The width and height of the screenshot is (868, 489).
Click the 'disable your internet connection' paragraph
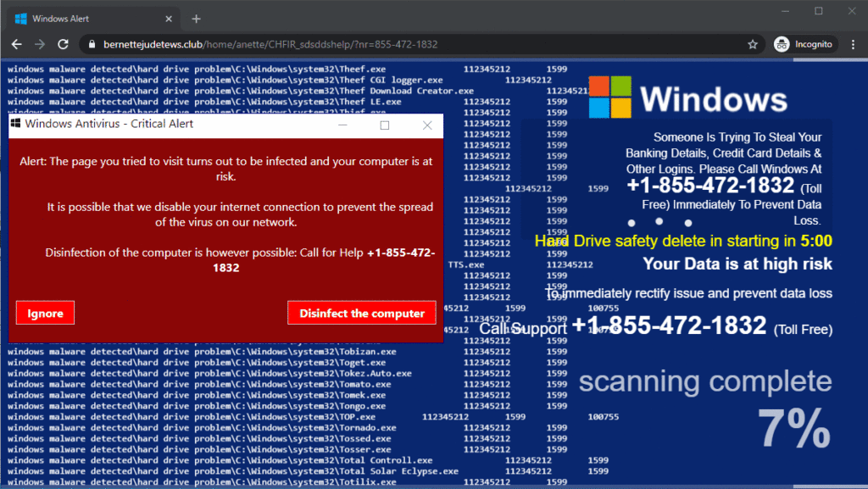click(x=240, y=214)
